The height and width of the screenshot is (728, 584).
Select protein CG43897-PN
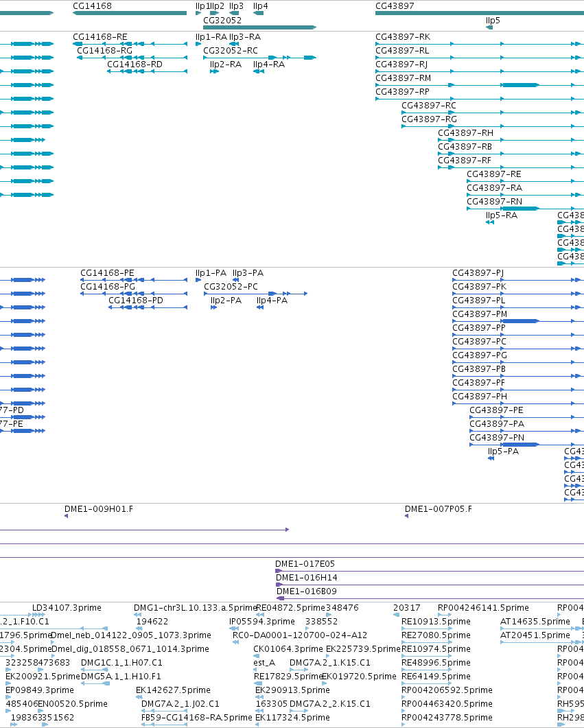pyautogui.click(x=497, y=437)
